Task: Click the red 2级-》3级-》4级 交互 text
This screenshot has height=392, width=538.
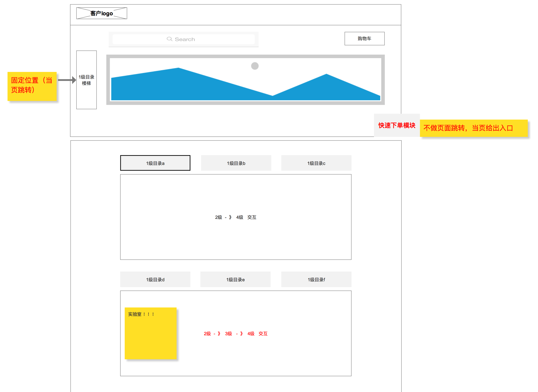Action: (x=235, y=333)
